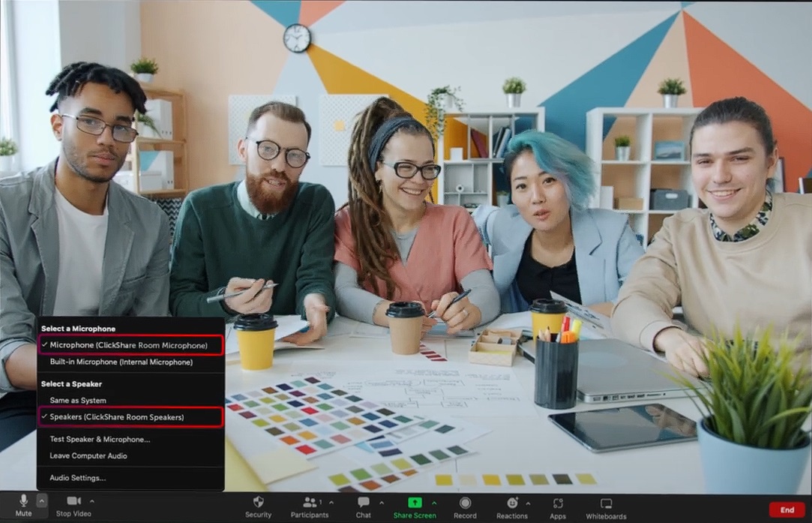Click the Stop Video camera icon
This screenshot has width=812, height=523.
point(73,501)
